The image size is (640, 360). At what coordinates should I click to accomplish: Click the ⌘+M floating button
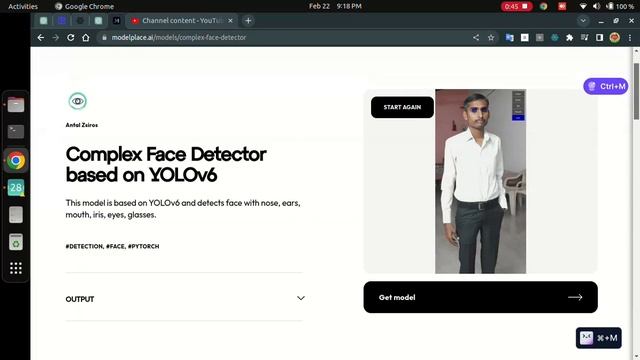point(599,338)
